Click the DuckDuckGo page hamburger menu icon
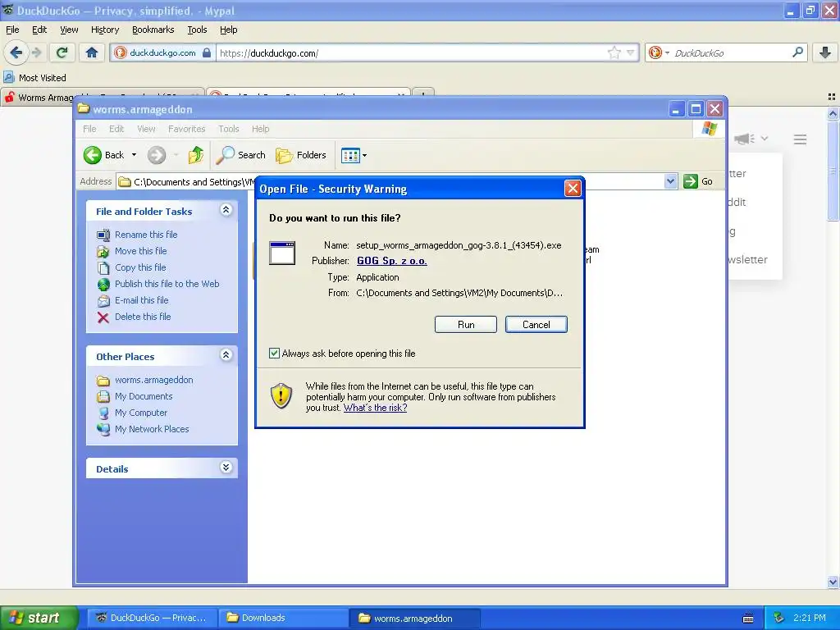 tap(801, 139)
